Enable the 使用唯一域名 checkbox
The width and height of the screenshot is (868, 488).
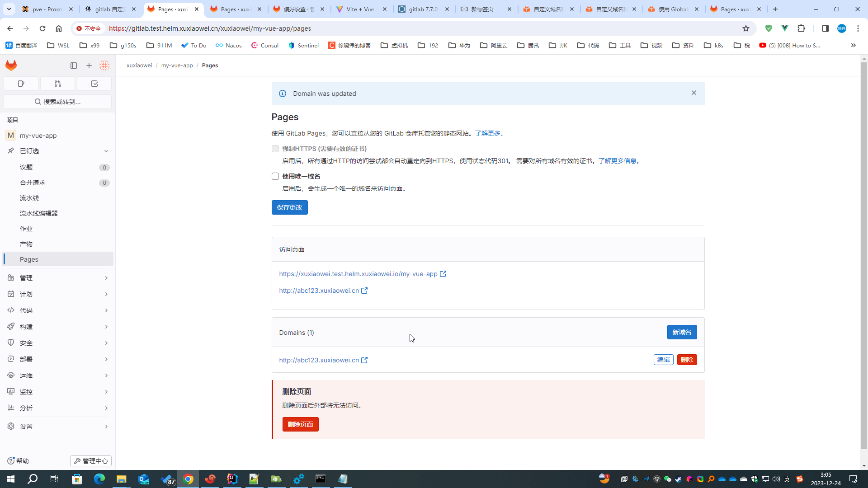point(275,176)
